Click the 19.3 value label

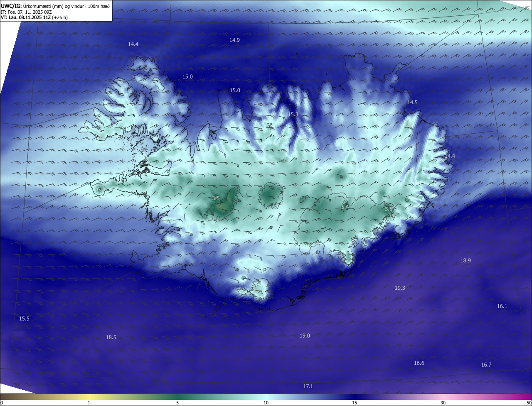point(400,288)
